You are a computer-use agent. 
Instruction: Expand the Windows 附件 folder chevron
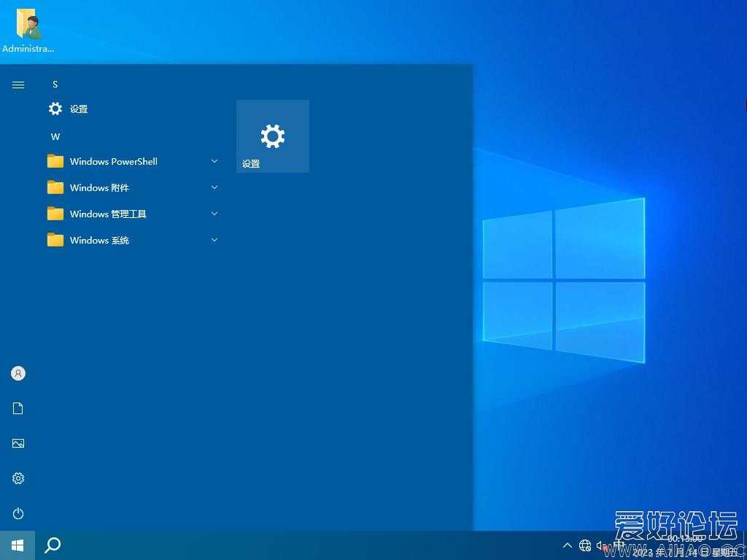pyautogui.click(x=214, y=187)
